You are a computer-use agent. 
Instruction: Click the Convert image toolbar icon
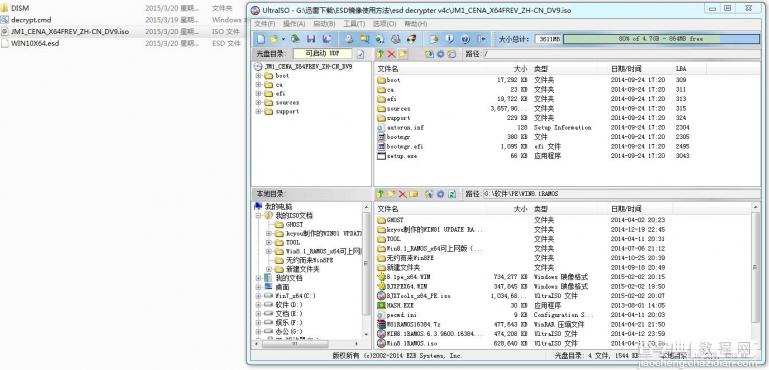pos(364,39)
